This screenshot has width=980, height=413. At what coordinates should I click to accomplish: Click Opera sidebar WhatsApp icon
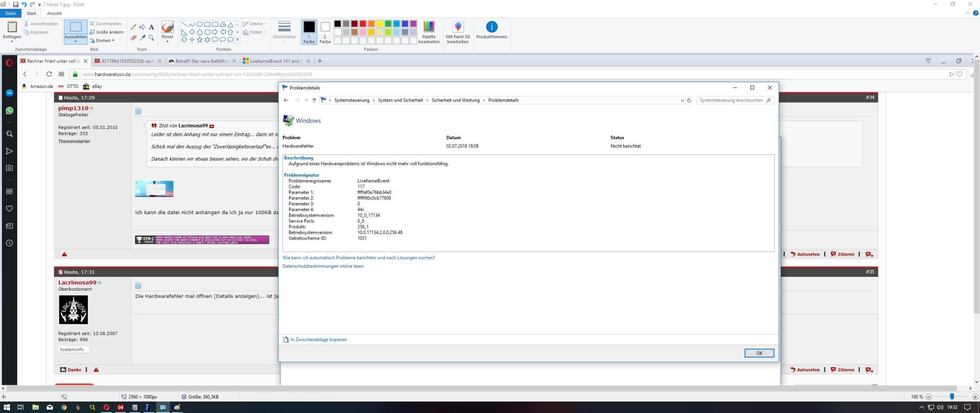pyautogui.click(x=9, y=110)
